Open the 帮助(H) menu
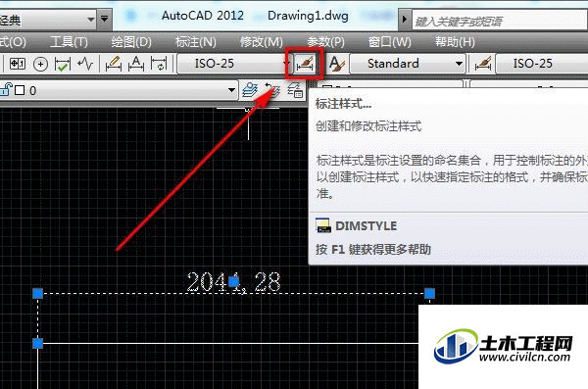Screen dimensions: 588x389 coord(455,41)
